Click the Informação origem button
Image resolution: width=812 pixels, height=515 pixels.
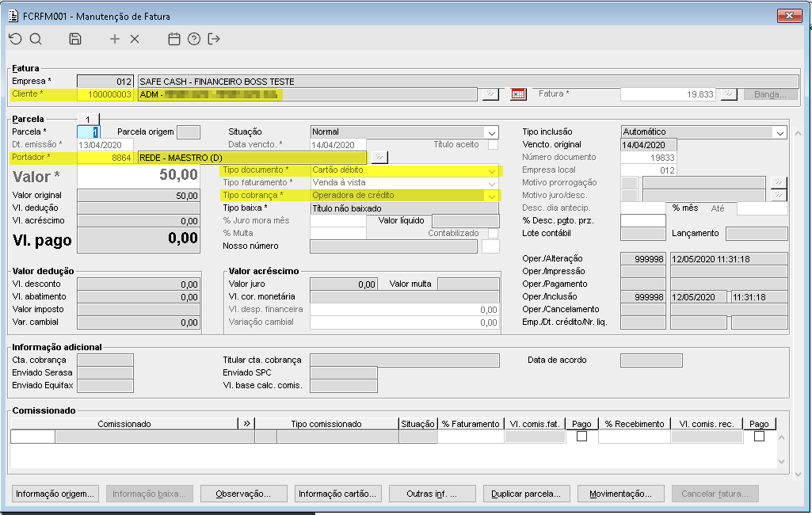[x=55, y=494]
